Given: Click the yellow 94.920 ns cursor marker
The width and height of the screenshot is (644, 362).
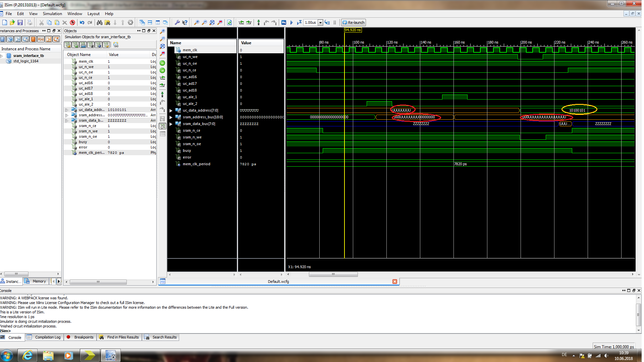Looking at the screenshot, I should point(353,30).
